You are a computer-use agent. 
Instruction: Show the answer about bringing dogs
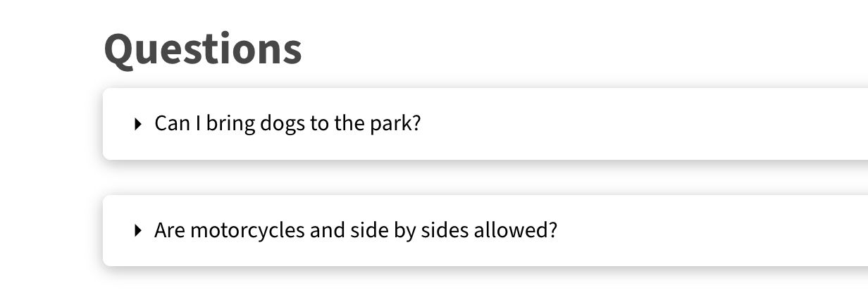[x=287, y=125]
